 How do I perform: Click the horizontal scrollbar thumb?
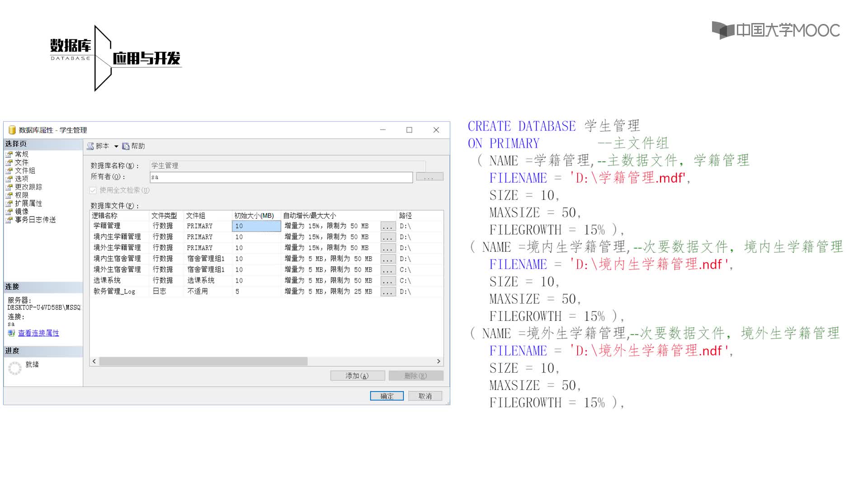(x=203, y=361)
